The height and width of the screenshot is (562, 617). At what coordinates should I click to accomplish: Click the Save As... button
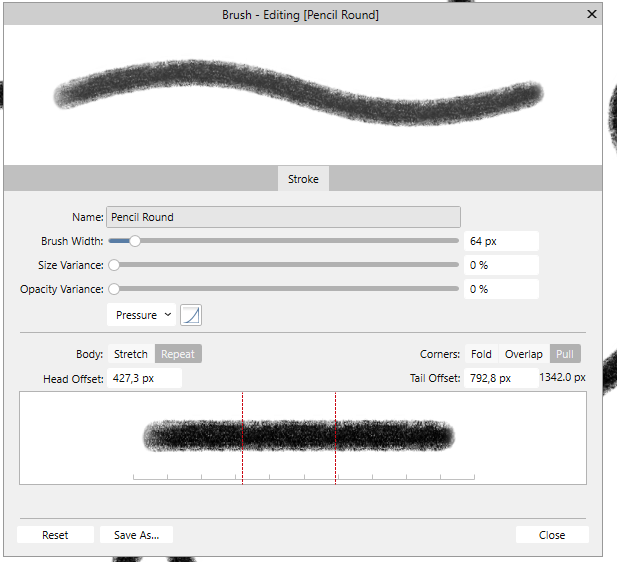136,535
